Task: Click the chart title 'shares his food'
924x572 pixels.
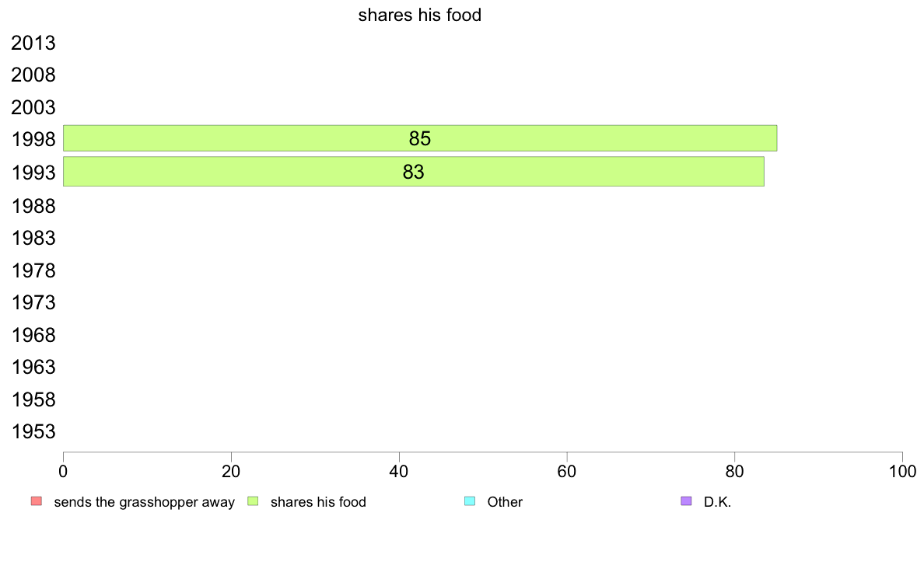Action: [419, 15]
